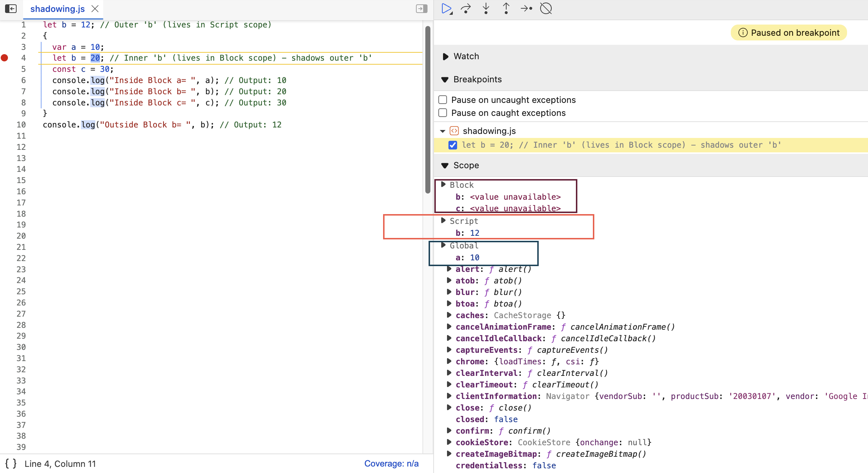This screenshot has height=473, width=868.
Task: Click the highlighted 20 on line 4
Action: pos(95,58)
